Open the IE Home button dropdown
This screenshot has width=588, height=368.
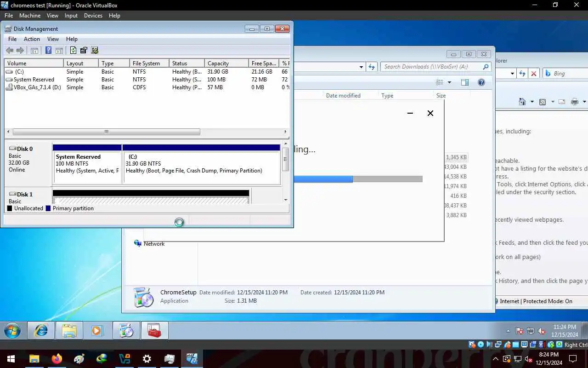(532, 102)
